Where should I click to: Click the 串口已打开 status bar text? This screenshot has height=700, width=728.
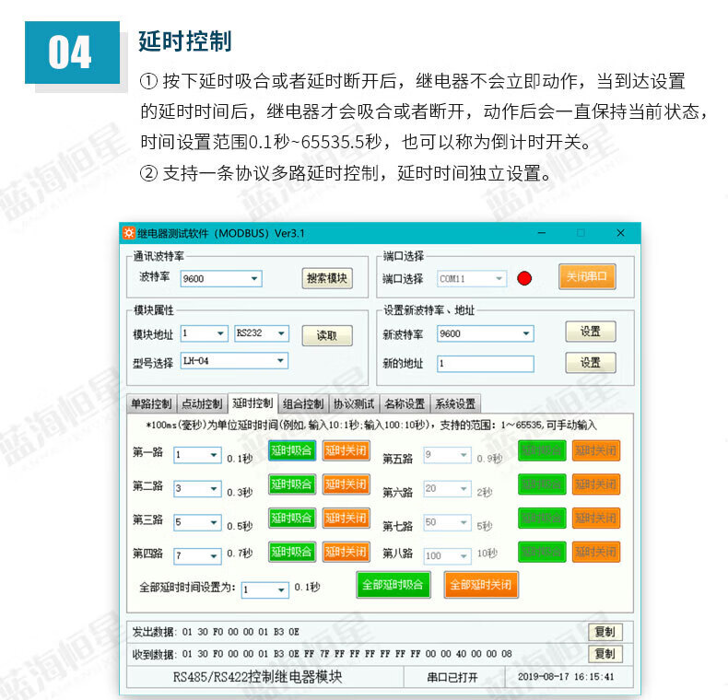click(x=452, y=677)
